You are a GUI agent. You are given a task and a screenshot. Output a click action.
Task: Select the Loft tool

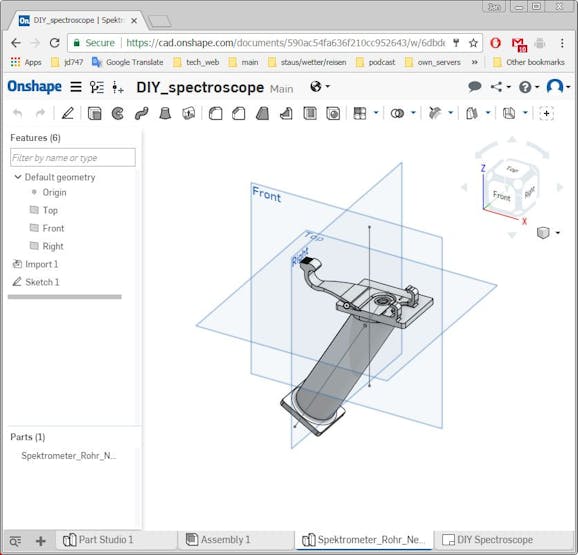(x=165, y=113)
